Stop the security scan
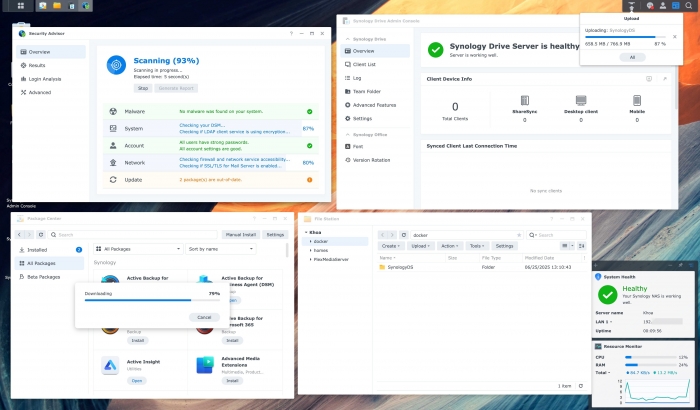Viewport: 700px width, 410px height. [x=143, y=88]
